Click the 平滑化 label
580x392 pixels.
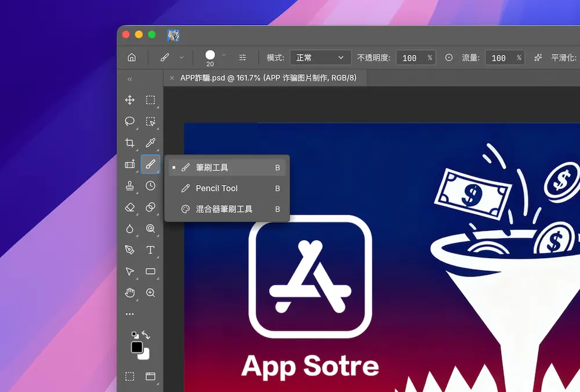pos(564,57)
